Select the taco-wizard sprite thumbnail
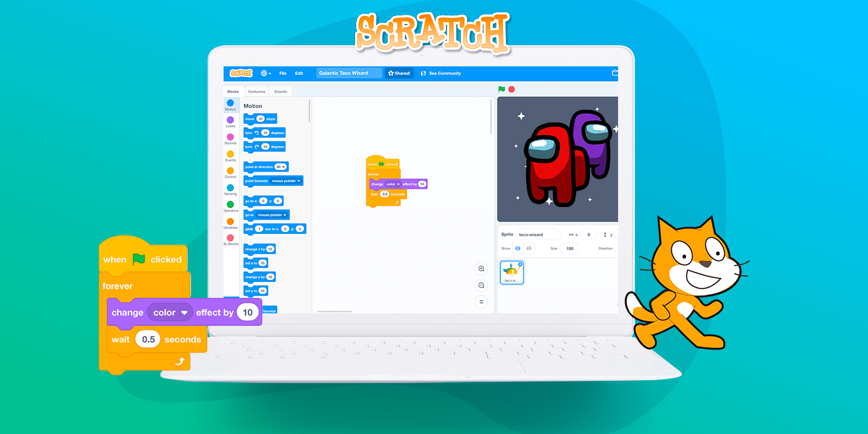The width and height of the screenshot is (868, 434). coord(512,273)
